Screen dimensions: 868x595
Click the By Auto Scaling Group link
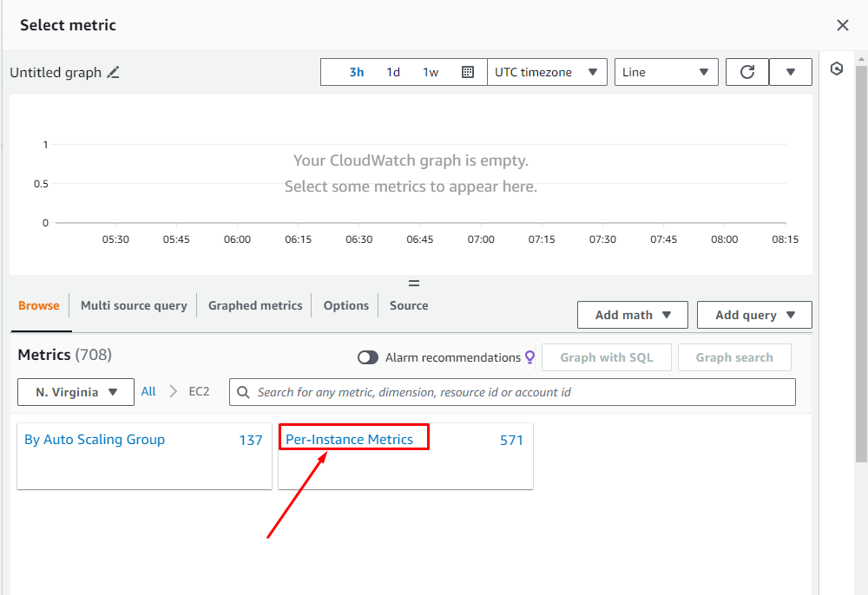[95, 440]
